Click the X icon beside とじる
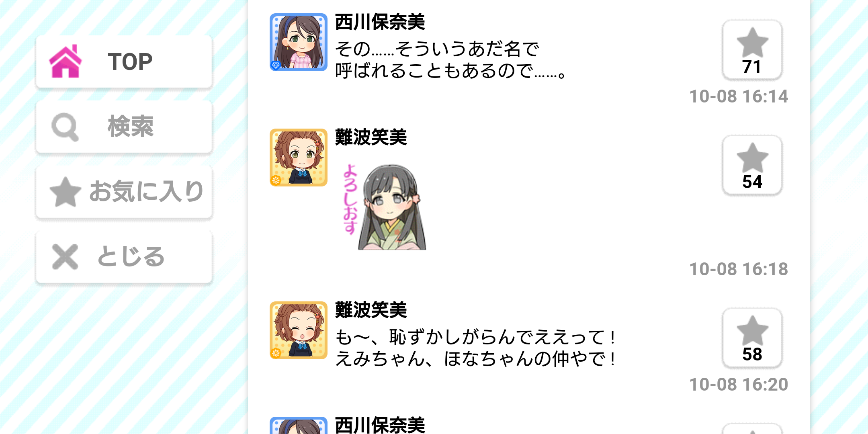Screen dimensions: 868x434 pos(65,257)
